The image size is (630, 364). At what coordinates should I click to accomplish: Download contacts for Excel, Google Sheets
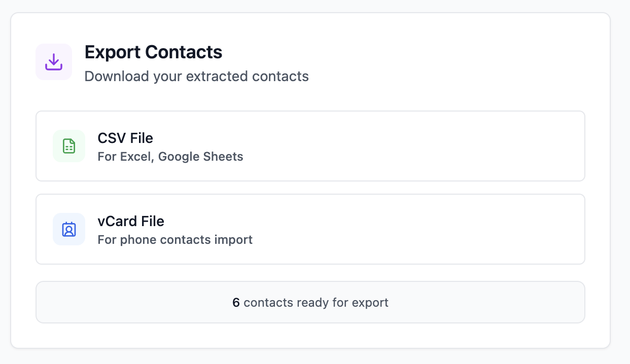[x=310, y=146]
